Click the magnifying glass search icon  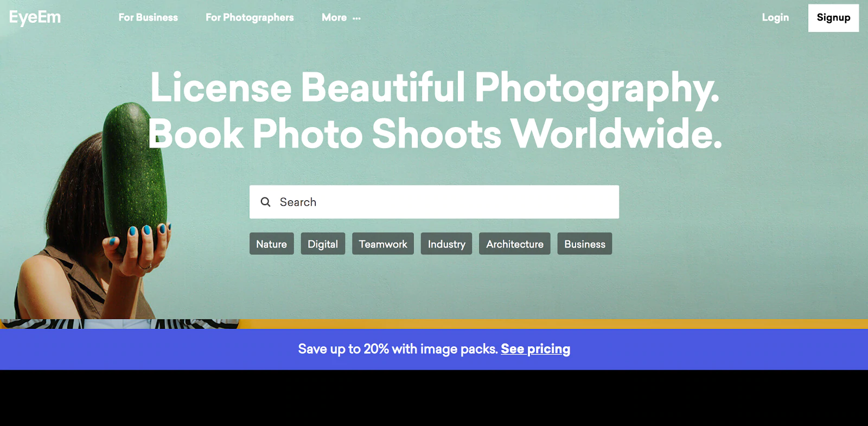265,202
